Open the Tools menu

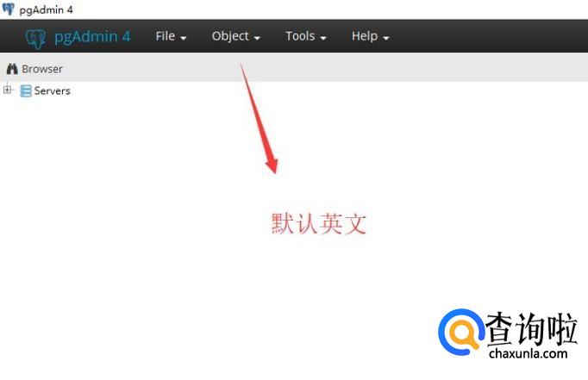(305, 36)
